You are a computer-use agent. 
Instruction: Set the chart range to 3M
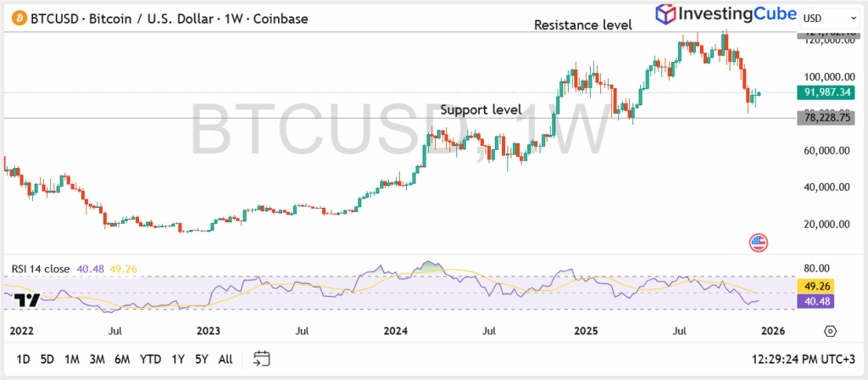tap(97, 359)
